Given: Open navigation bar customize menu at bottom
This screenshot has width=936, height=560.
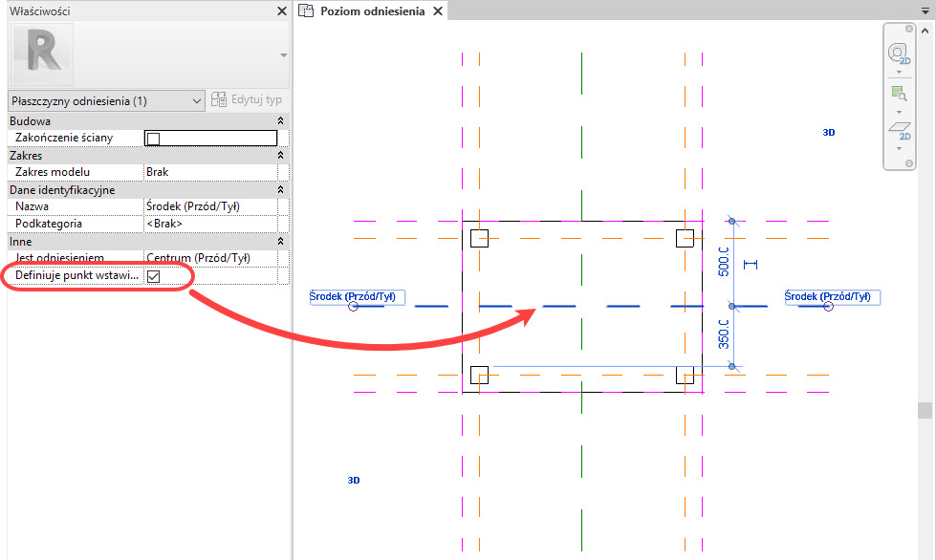Looking at the screenshot, I should [909, 163].
